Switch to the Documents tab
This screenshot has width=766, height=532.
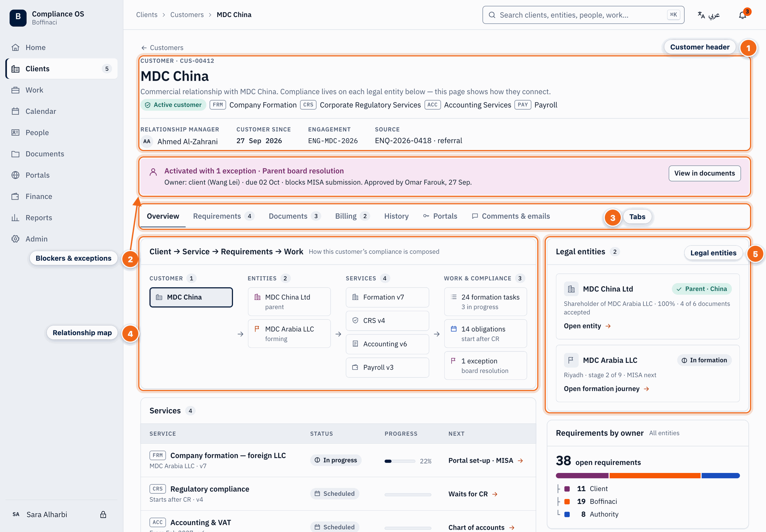click(x=295, y=216)
